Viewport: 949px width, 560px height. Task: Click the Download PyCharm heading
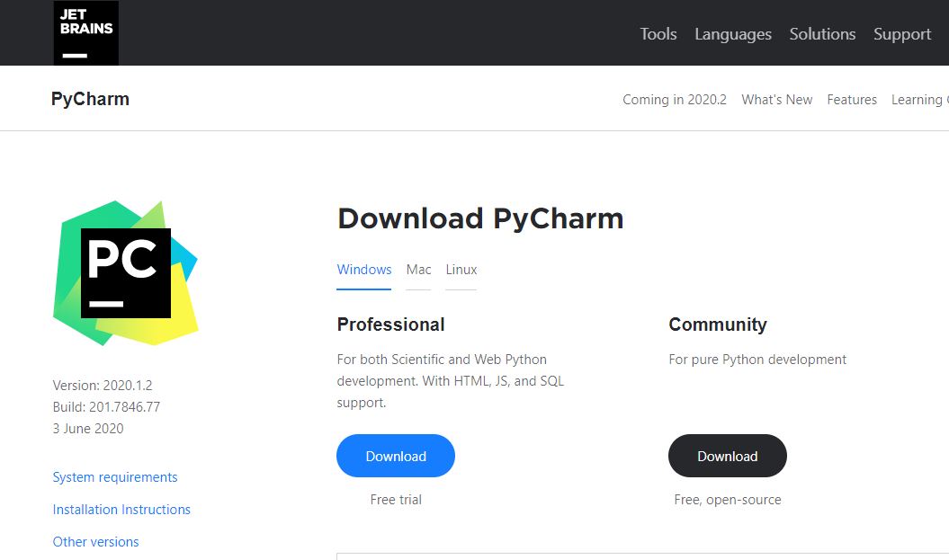(x=480, y=219)
